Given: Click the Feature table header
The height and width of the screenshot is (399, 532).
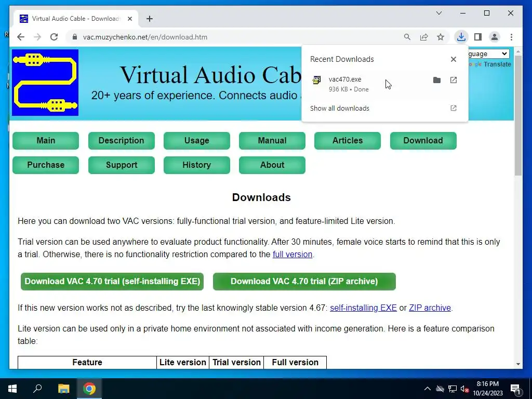Looking at the screenshot, I should pyautogui.click(x=87, y=362).
